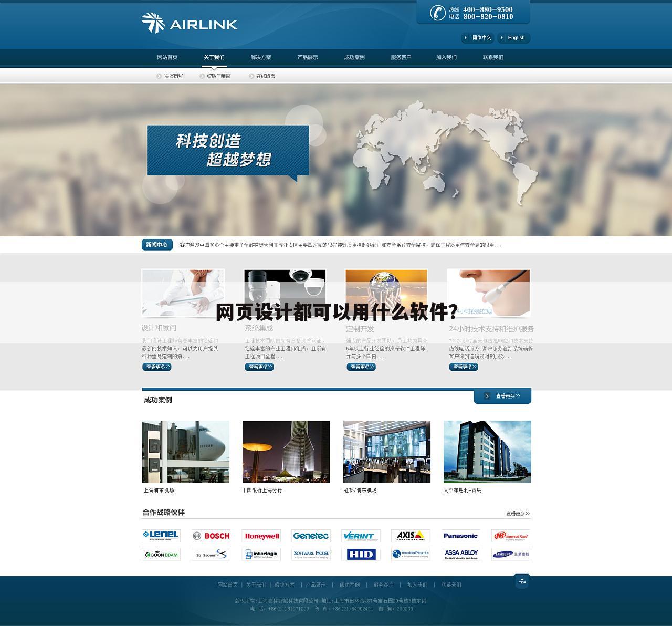
Task: Open the 系统集成 cameras thumbnail
Action: (x=285, y=293)
